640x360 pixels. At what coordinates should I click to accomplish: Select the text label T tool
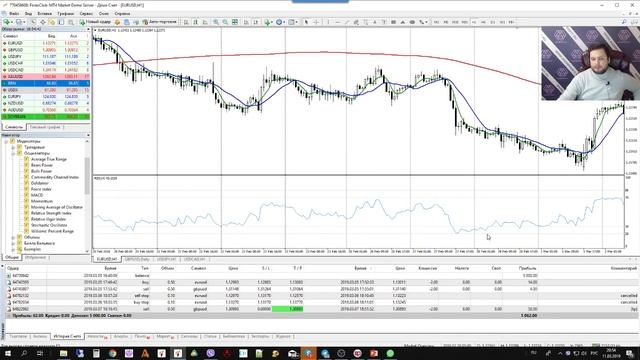[x=384, y=22]
